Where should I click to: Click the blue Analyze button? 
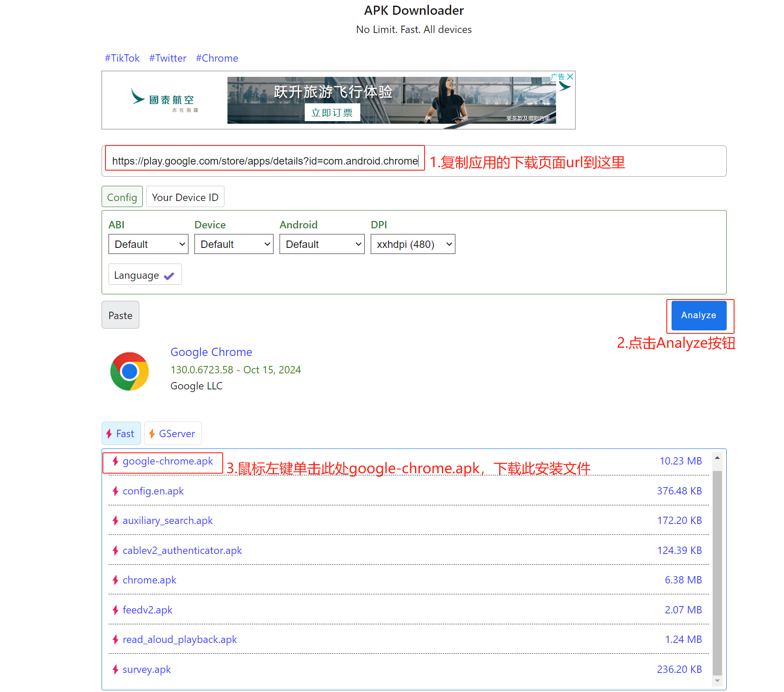(699, 315)
